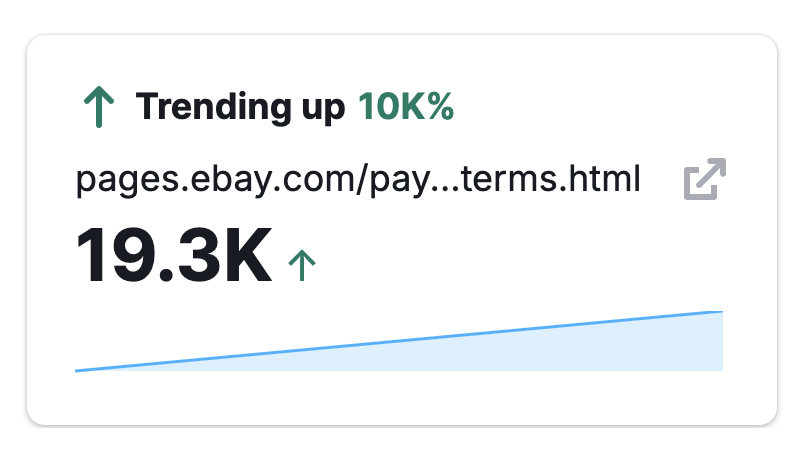Screen dimensions: 802x462
Task: Click the percent sign in 10K%
Action: (x=440, y=107)
